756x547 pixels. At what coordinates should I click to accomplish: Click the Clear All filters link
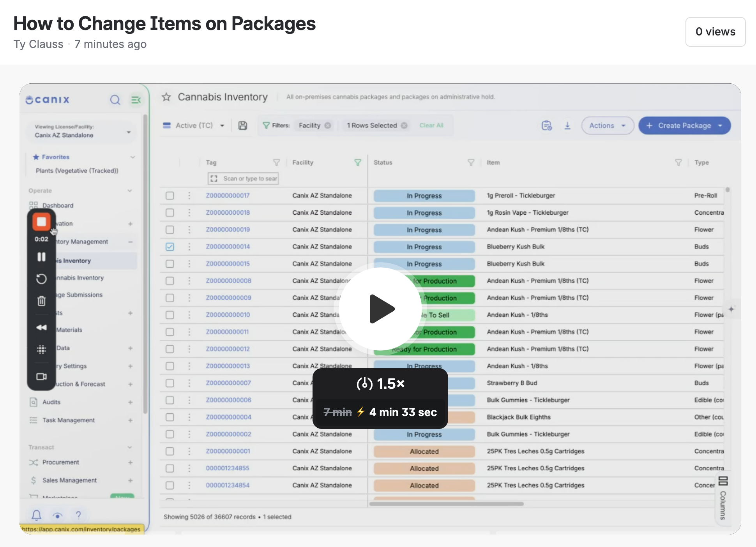point(431,125)
